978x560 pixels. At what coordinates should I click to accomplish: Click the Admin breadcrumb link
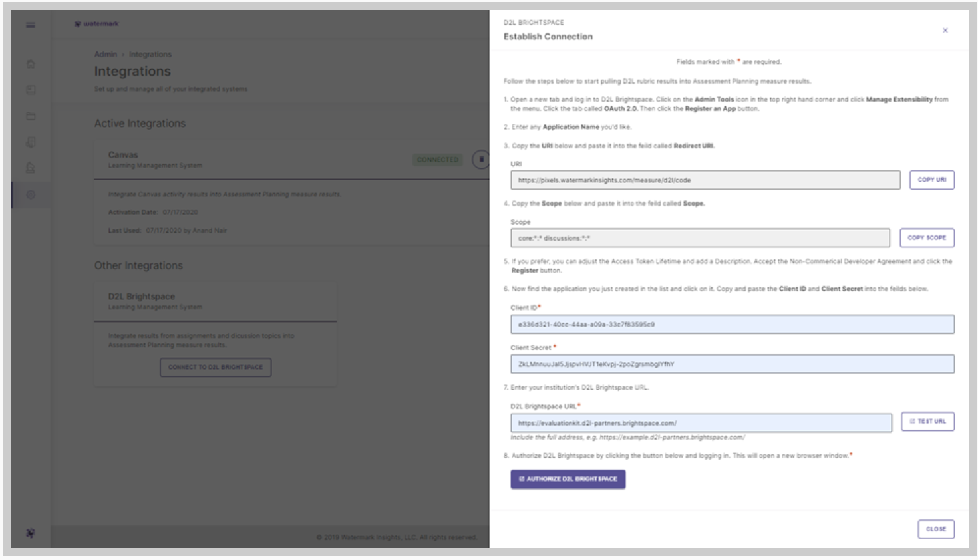pyautogui.click(x=105, y=55)
